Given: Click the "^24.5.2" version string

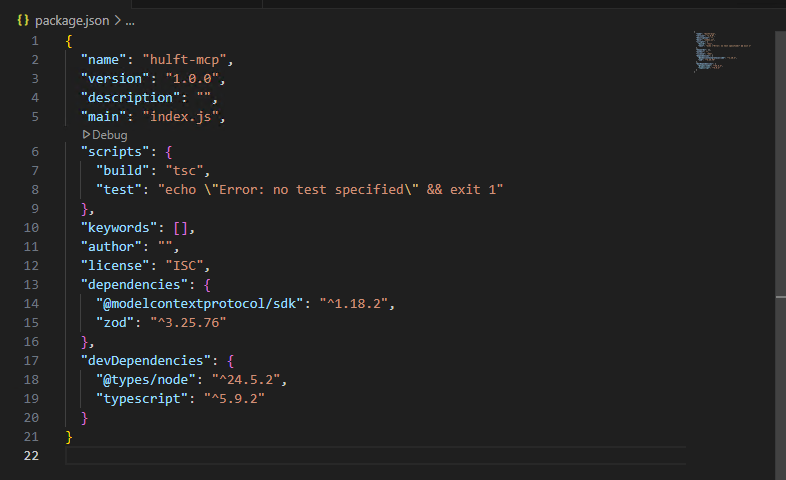Looking at the screenshot, I should pos(246,380).
